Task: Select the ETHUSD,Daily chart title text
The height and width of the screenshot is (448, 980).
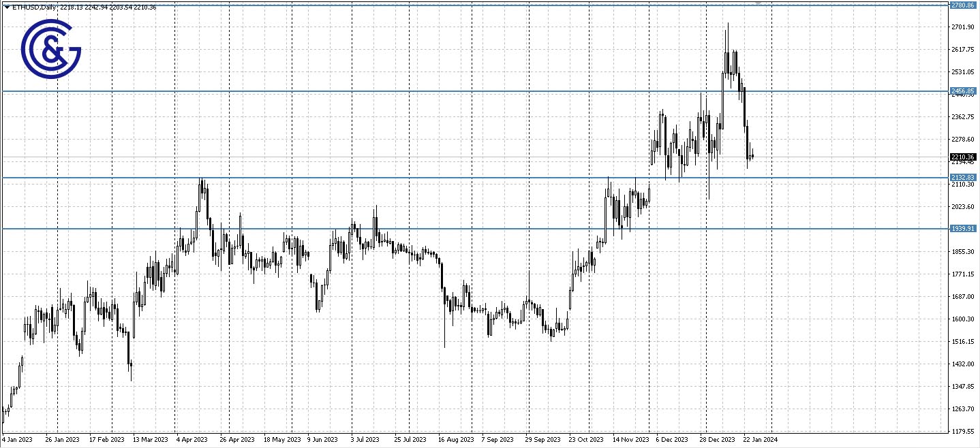Action: [x=34, y=7]
